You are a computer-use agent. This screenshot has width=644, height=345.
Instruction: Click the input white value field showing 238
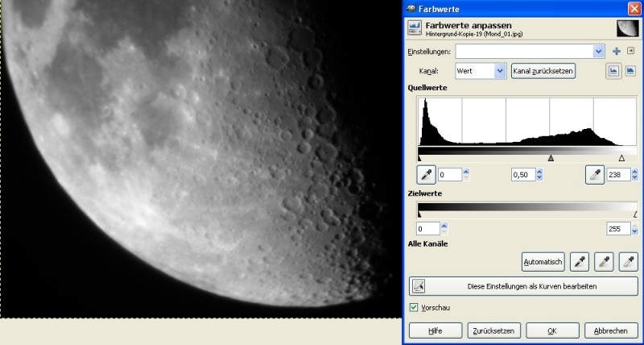pos(618,174)
